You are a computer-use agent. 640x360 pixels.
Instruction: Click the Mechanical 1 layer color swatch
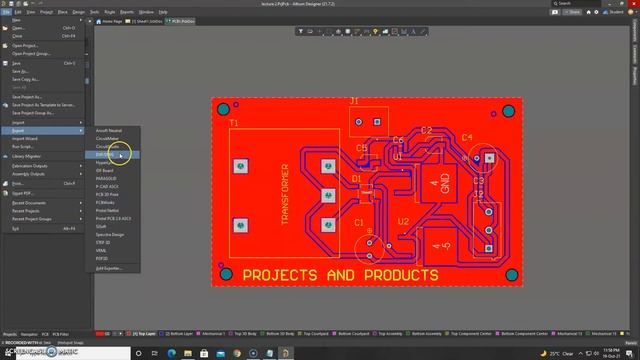tap(198, 334)
